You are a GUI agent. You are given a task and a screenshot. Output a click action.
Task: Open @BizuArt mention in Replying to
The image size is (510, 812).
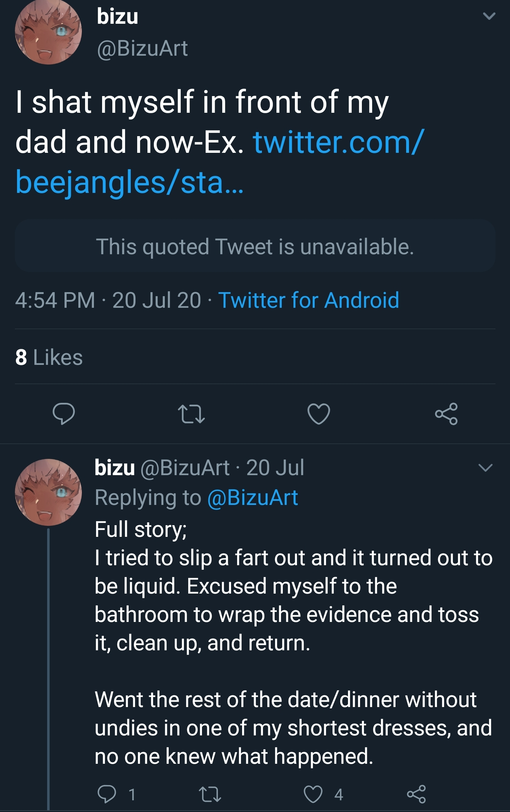(x=252, y=497)
